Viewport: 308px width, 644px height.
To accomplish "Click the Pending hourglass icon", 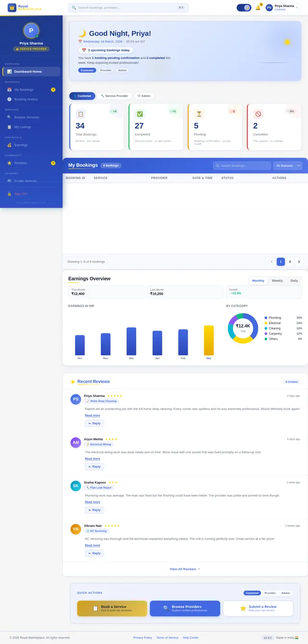I will click(199, 114).
